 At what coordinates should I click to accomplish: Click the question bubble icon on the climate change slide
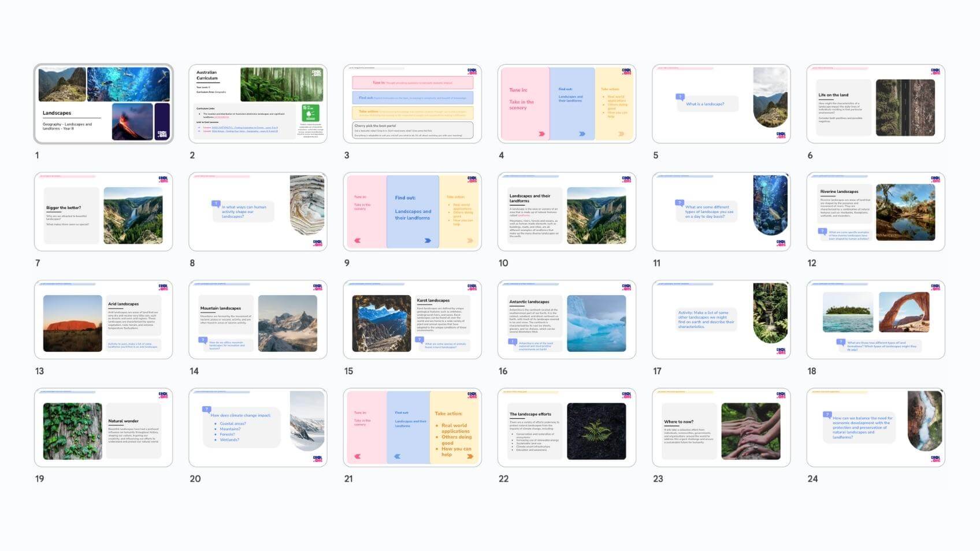point(206,409)
